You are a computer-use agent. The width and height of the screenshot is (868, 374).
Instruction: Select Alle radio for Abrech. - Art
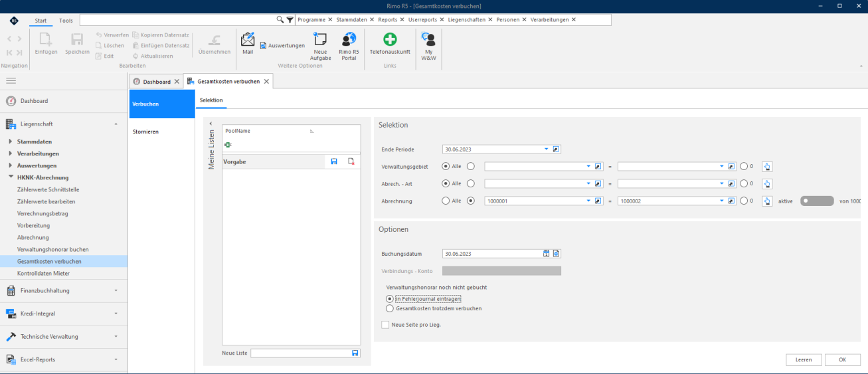click(446, 183)
